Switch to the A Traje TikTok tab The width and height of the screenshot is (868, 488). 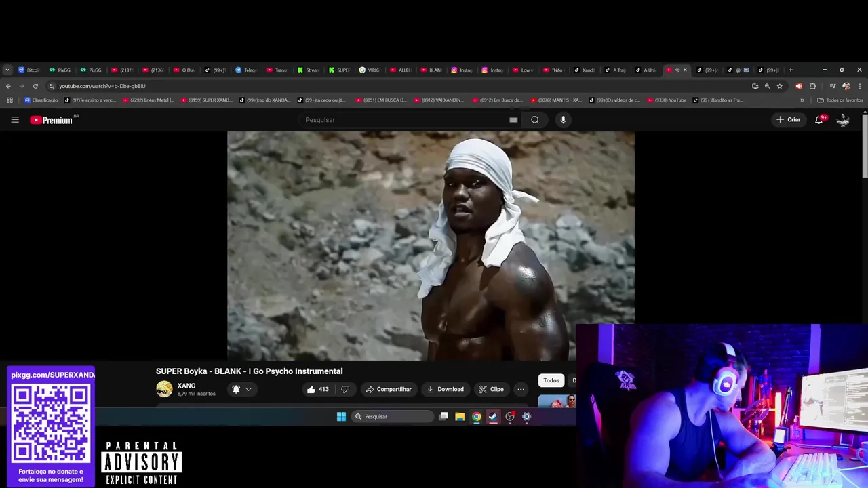tap(616, 70)
